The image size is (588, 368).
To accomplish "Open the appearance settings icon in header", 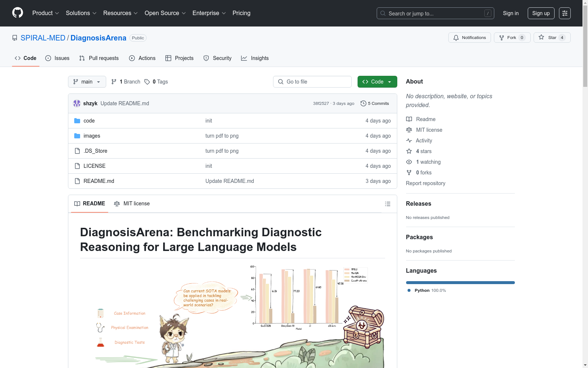I will coord(565,13).
